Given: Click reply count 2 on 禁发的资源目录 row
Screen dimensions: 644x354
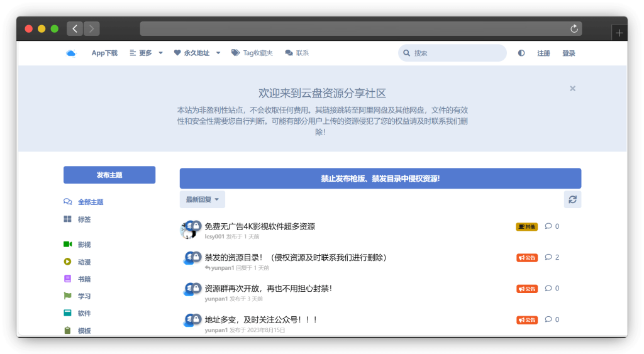Looking at the screenshot, I should pyautogui.click(x=552, y=257).
